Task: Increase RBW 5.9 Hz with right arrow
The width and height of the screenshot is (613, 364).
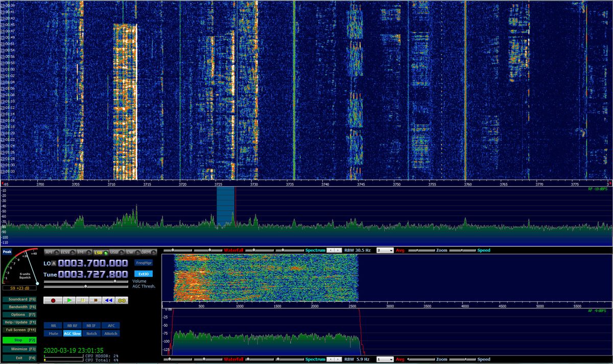Action: 338,359
